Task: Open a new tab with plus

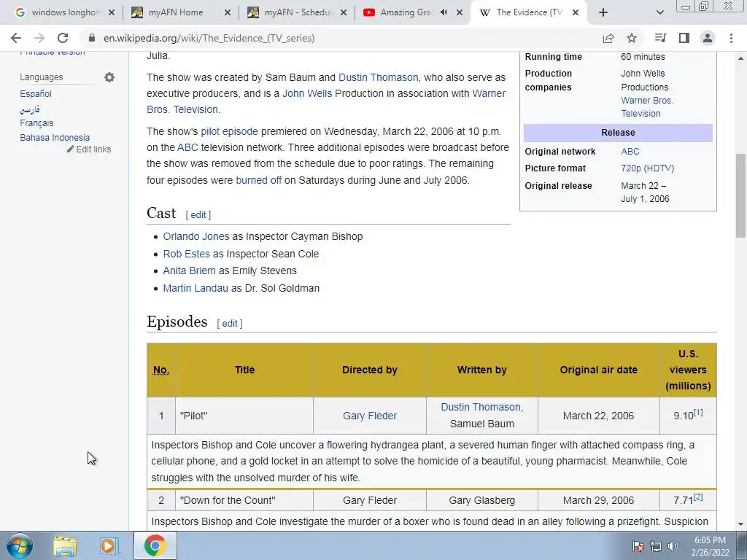Action: pyautogui.click(x=603, y=12)
